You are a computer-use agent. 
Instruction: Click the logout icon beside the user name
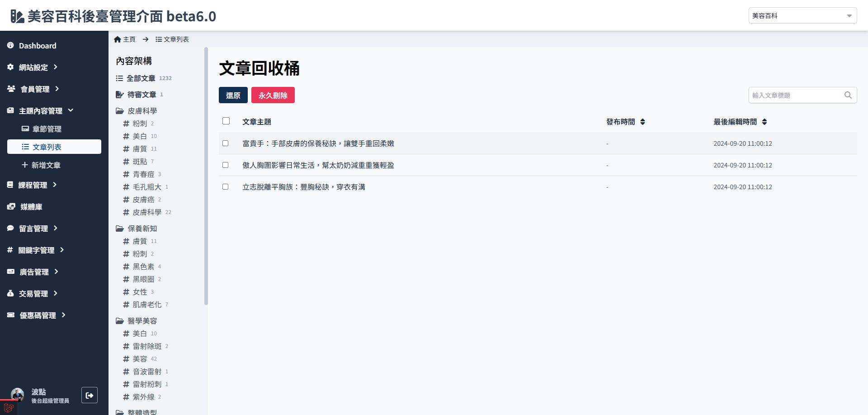pos(90,395)
